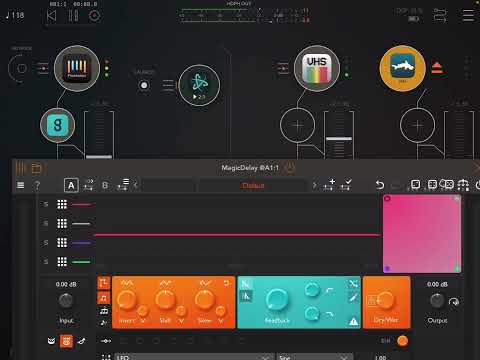Select preset slot B

point(105,185)
